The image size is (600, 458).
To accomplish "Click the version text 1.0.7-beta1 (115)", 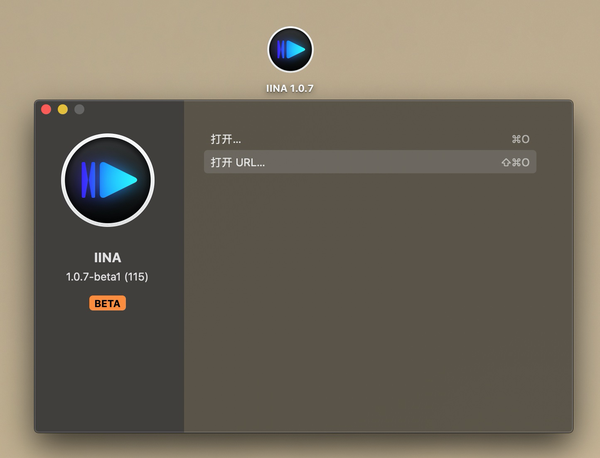I will point(107,277).
